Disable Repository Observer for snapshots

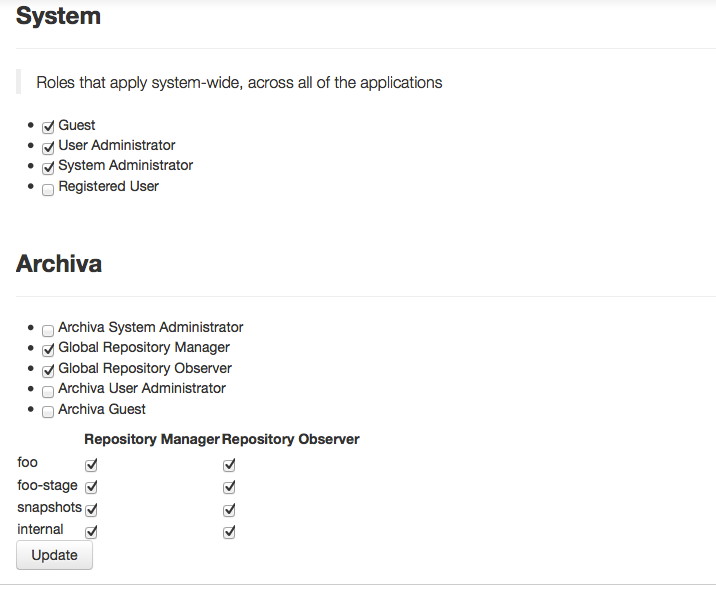point(229,509)
